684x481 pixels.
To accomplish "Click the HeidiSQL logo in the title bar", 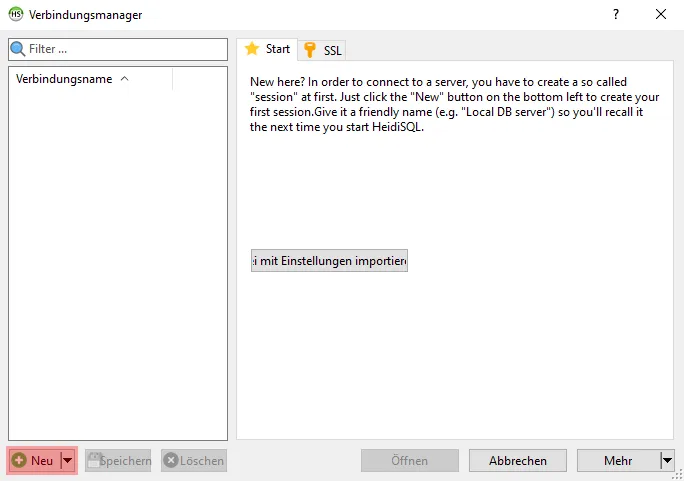I will point(16,14).
